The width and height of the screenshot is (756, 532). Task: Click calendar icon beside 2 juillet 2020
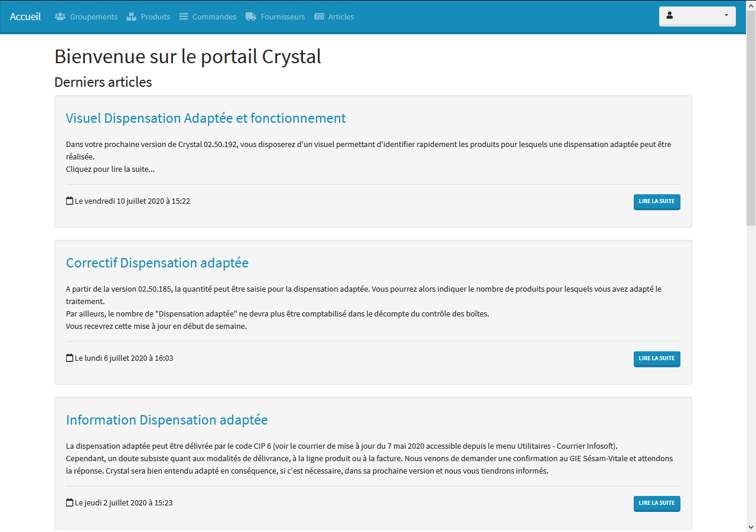pos(69,502)
